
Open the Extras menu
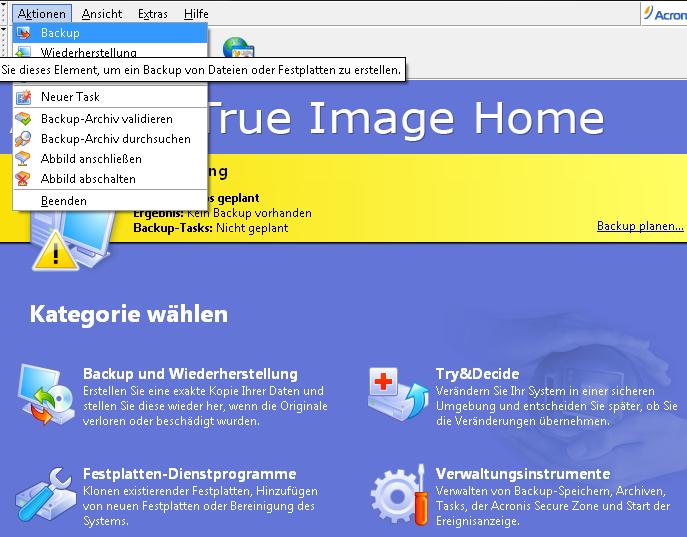pos(152,14)
